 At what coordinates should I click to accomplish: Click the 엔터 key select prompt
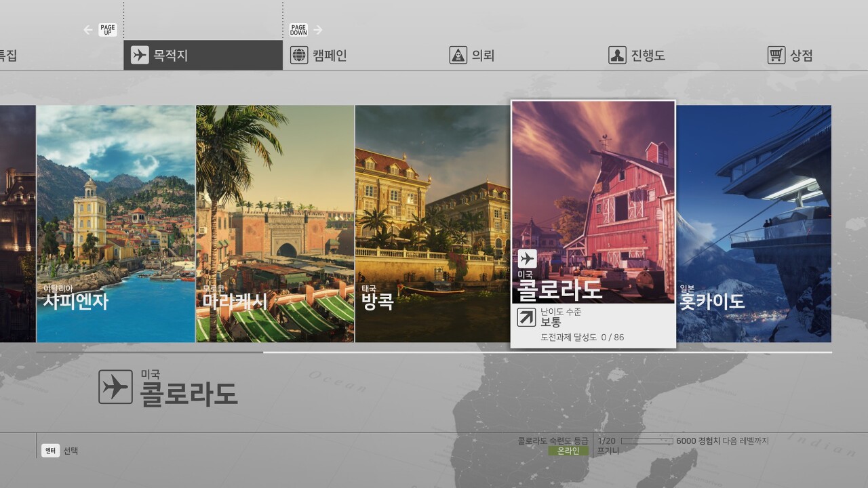(50, 450)
